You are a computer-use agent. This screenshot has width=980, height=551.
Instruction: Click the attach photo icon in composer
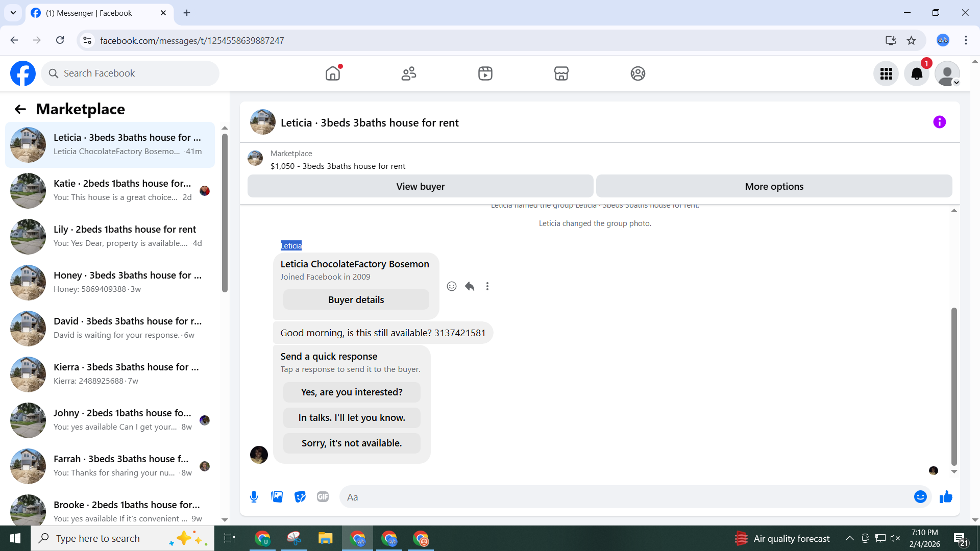tap(277, 497)
